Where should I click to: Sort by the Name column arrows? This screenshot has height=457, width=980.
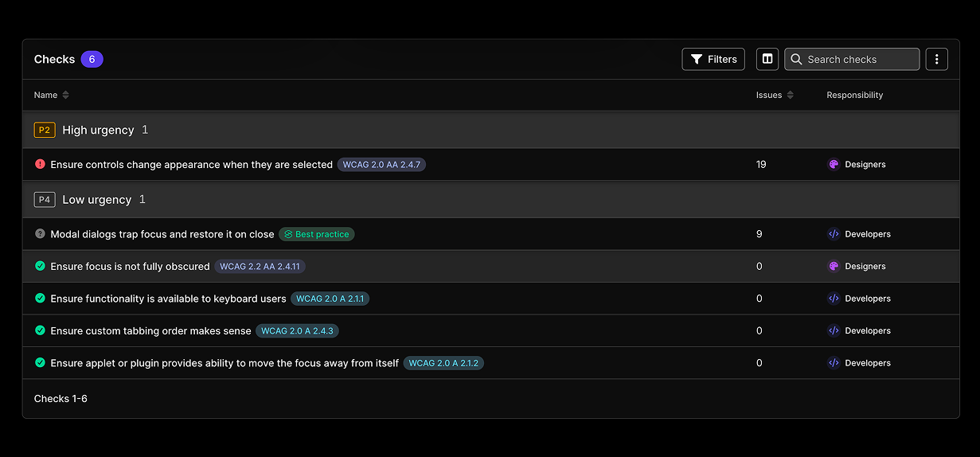[x=65, y=95]
